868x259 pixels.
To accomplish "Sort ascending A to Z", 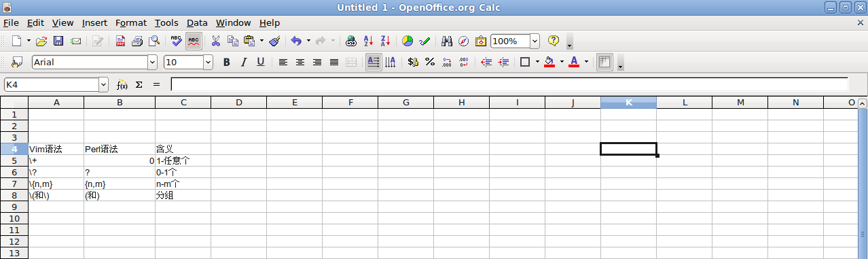I will [x=369, y=41].
